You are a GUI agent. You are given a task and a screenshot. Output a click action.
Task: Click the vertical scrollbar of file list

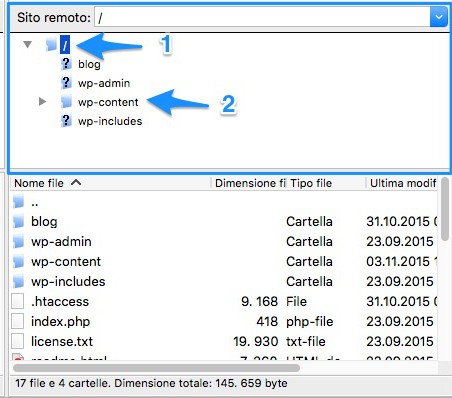pyautogui.click(x=444, y=209)
